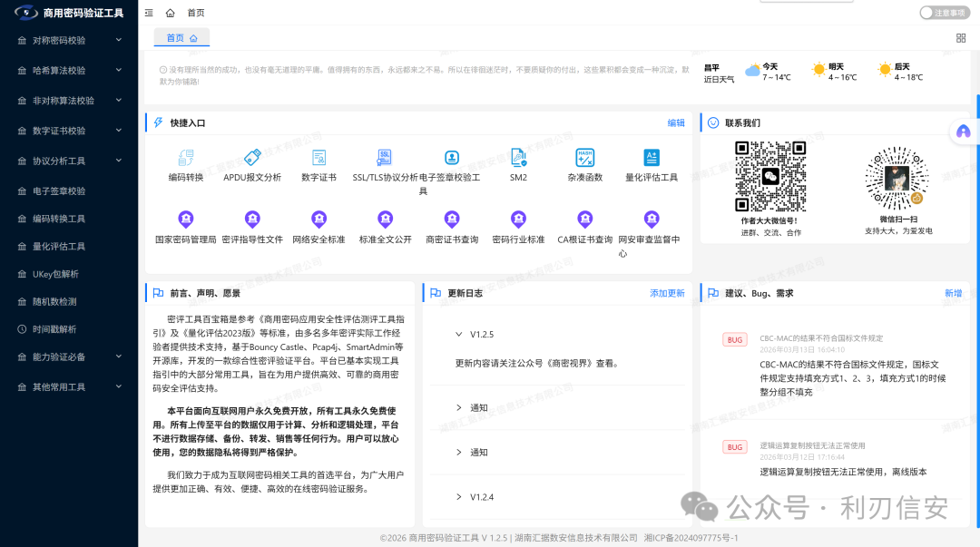980x547 pixels.
Task: Open the 数字证书 quick entry
Action: pyautogui.click(x=318, y=163)
